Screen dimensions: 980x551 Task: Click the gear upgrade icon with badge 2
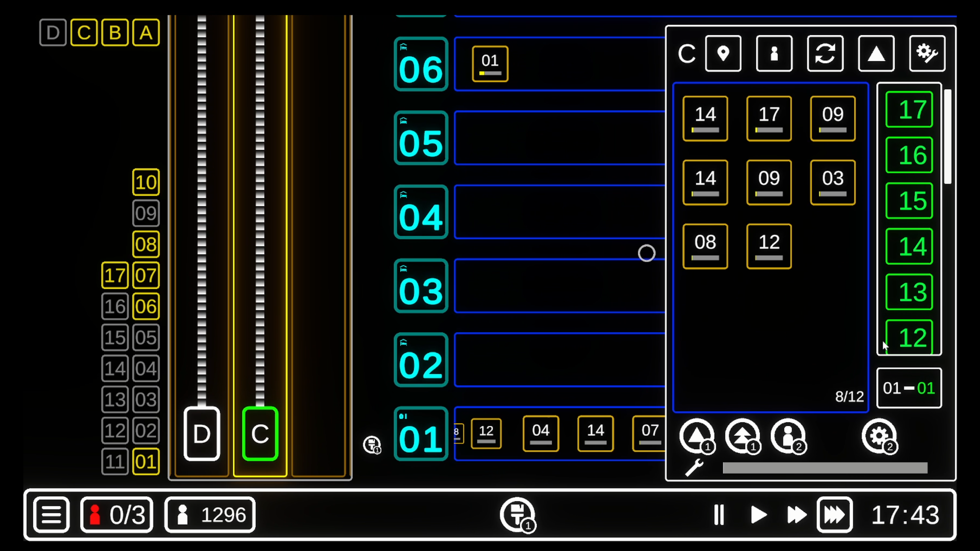[879, 436]
